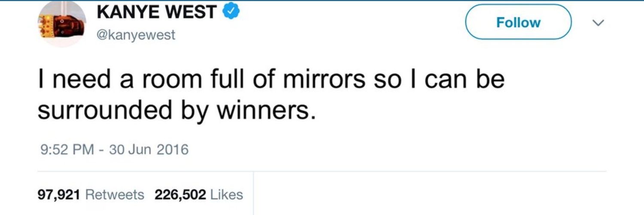644x215 pixels.
Task: View the 226,502 likes count number
Action: click(x=179, y=195)
